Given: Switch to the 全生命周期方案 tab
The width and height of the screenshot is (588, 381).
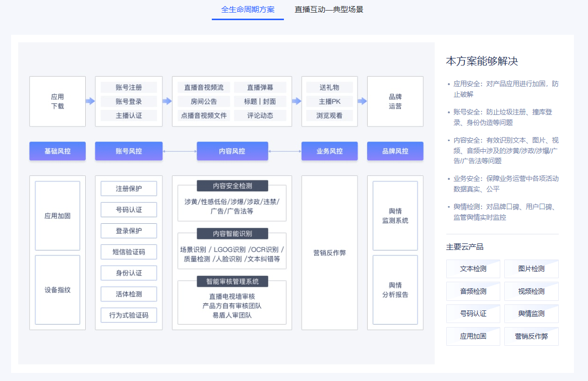Looking at the screenshot, I should coord(248,10).
